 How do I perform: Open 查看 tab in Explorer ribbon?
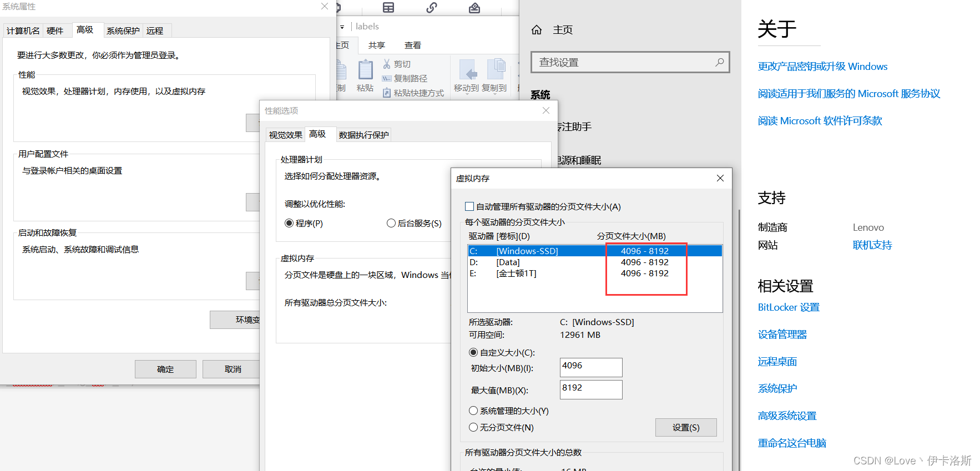(x=413, y=45)
